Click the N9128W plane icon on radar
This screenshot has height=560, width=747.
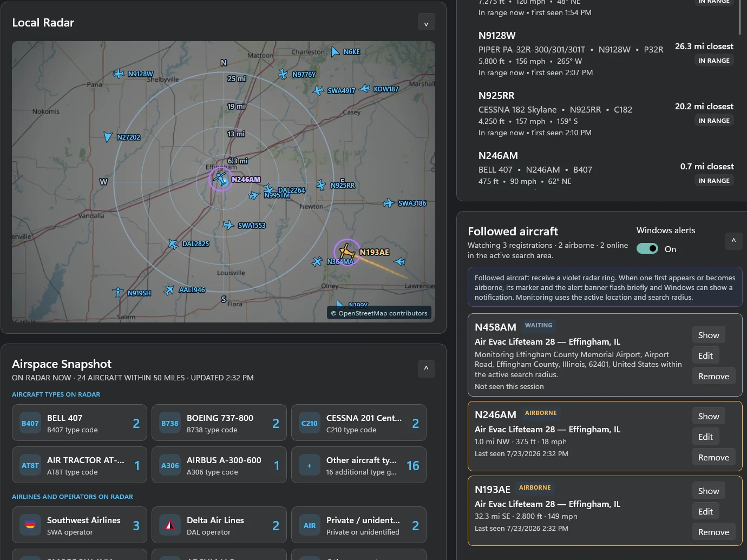119,74
